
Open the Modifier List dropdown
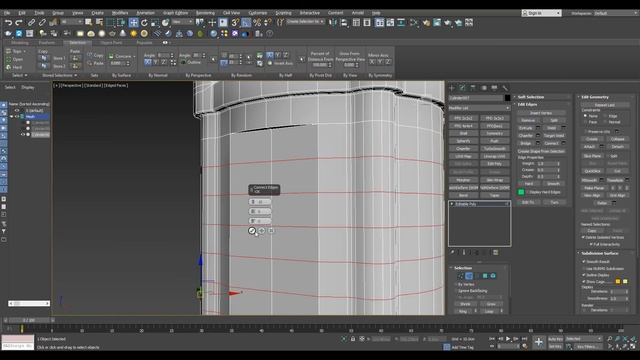click(480, 108)
